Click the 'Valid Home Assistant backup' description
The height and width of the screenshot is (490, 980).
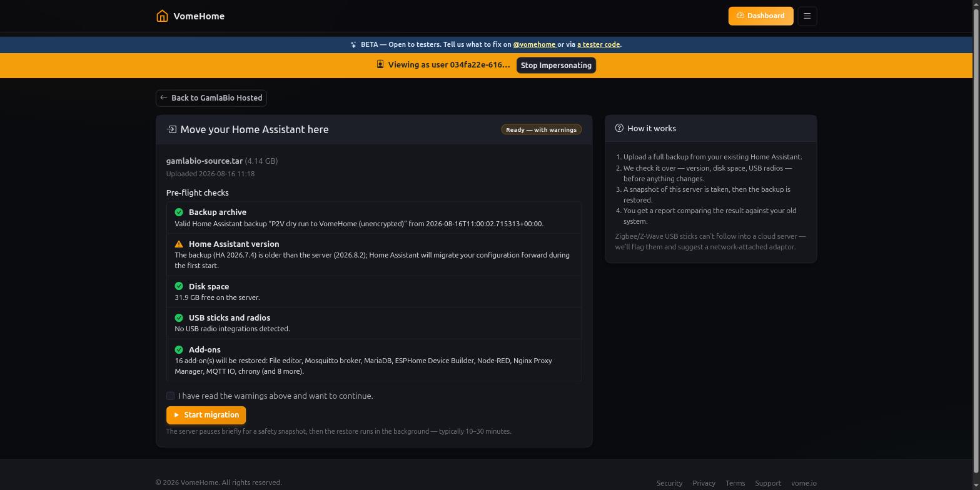point(359,224)
